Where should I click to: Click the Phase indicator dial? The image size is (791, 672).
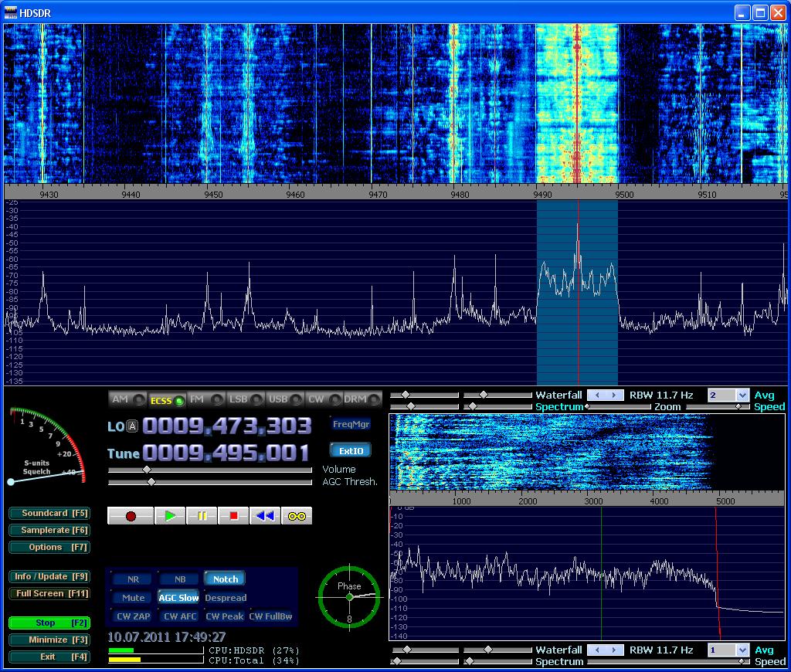349,596
